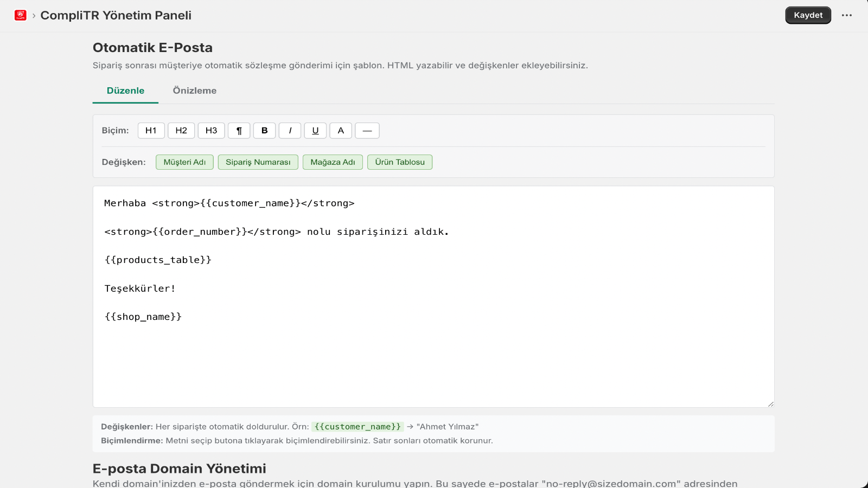Apply the H1 heading format
The image size is (868, 488).
point(151,130)
